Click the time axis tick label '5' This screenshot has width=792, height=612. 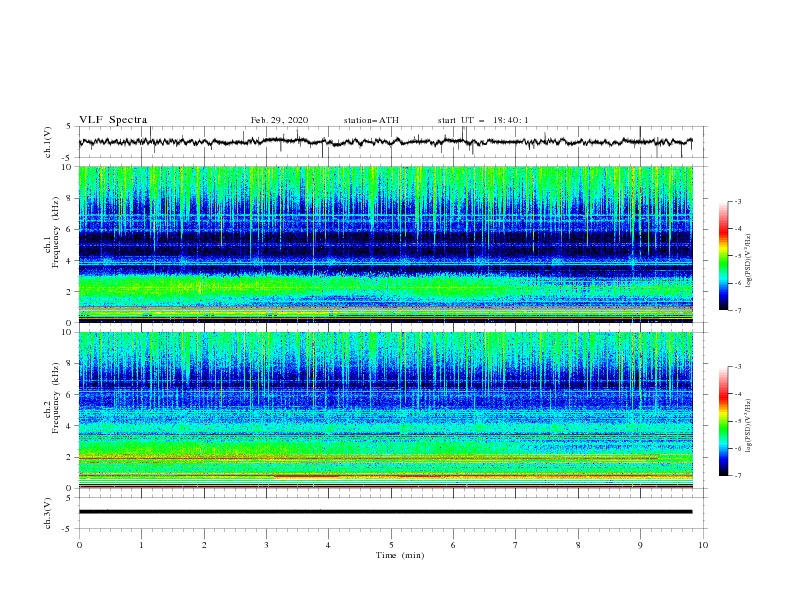391,545
